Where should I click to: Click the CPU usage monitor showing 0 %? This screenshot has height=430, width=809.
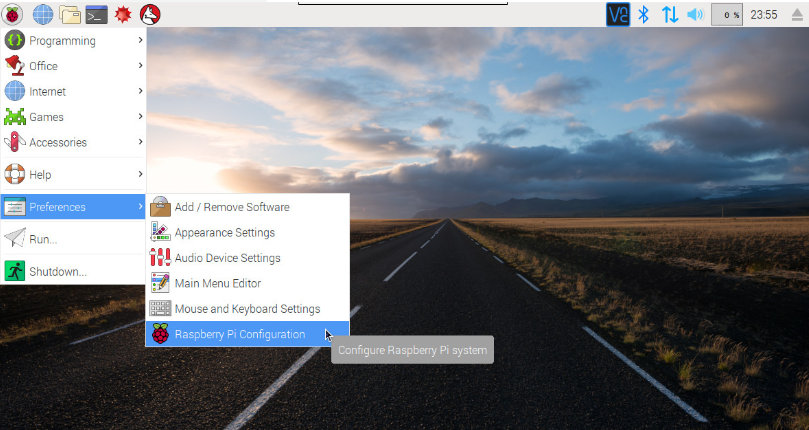pos(727,14)
